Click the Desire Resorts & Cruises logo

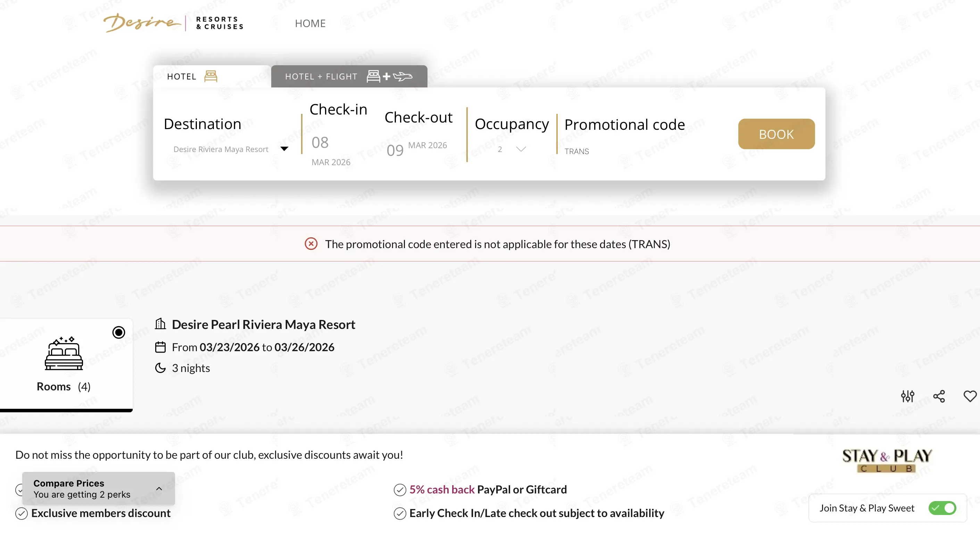[x=174, y=23]
